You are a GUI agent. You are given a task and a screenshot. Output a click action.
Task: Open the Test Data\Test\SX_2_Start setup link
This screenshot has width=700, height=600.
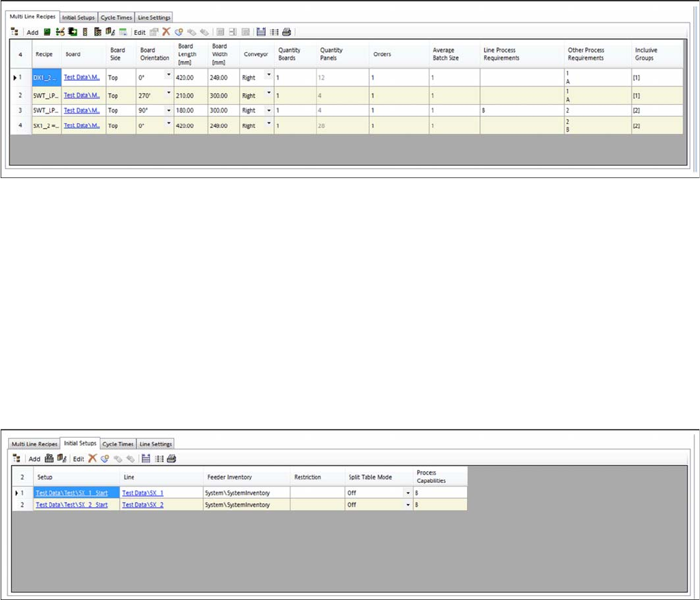point(71,505)
